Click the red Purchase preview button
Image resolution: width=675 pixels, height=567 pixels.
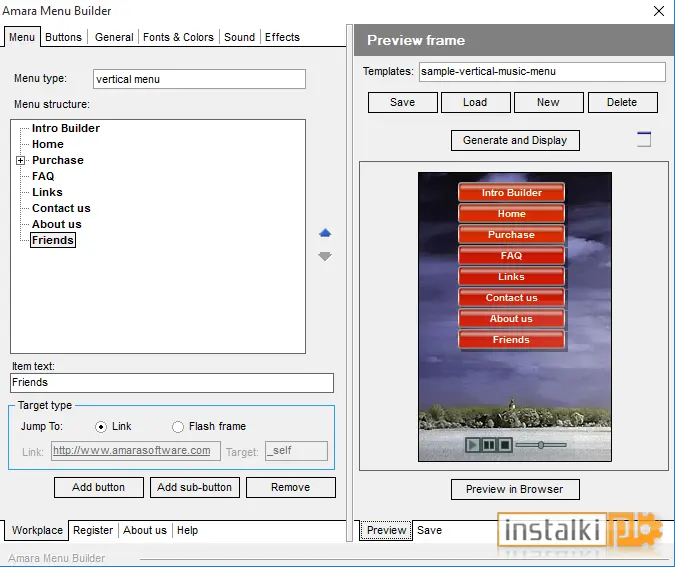(x=511, y=235)
